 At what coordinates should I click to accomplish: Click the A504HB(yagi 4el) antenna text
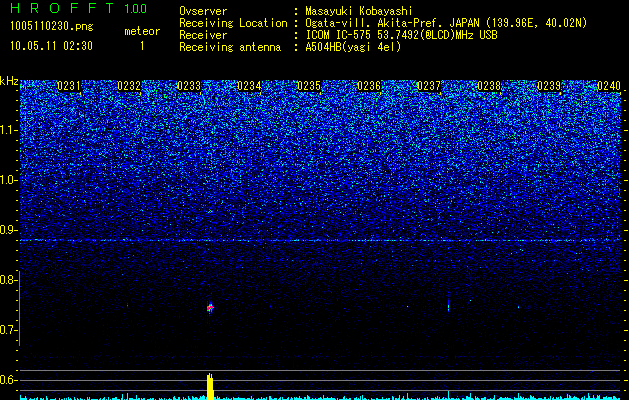(x=353, y=47)
